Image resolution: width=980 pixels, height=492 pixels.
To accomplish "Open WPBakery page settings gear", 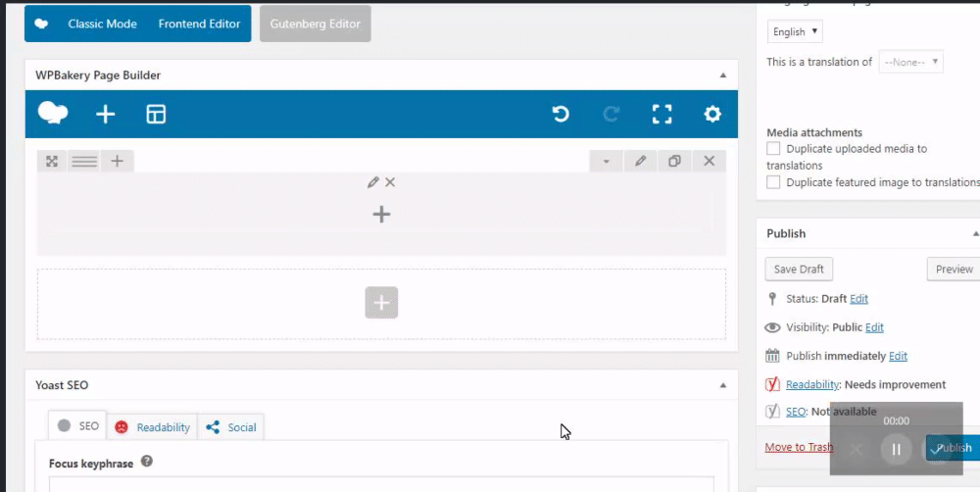I will [x=712, y=114].
